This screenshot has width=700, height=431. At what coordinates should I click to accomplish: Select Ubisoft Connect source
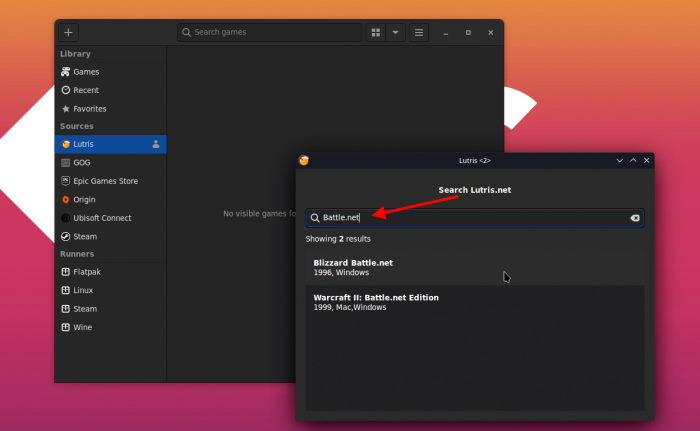click(111, 218)
